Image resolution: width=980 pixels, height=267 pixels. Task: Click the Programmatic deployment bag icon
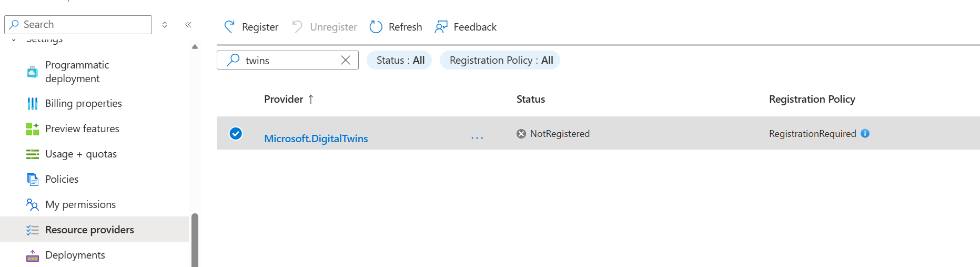[x=33, y=72]
